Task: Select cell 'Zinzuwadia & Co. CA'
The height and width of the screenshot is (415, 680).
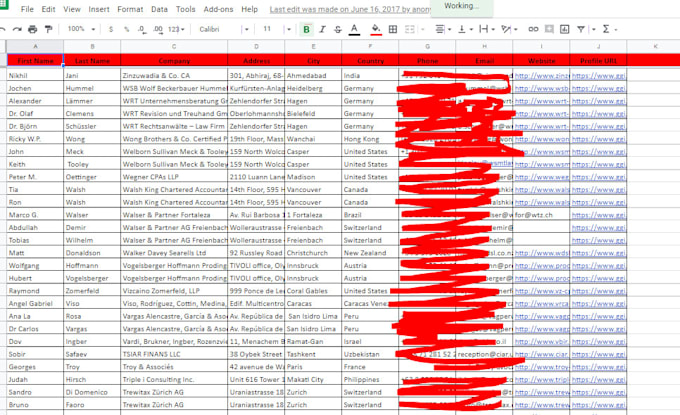Action: pos(174,75)
